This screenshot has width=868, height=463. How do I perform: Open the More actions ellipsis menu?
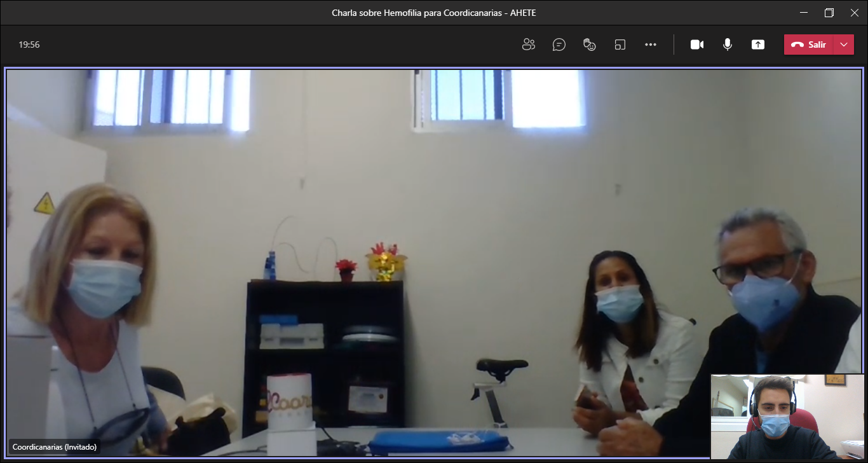651,45
